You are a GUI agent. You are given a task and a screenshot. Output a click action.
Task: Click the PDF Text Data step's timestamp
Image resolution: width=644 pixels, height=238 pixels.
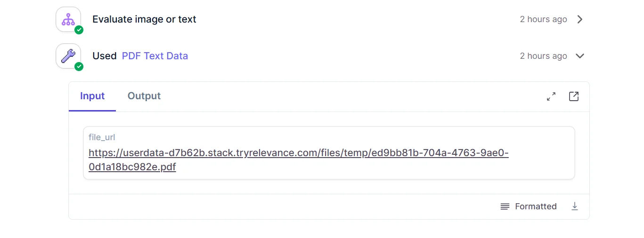[x=543, y=56]
